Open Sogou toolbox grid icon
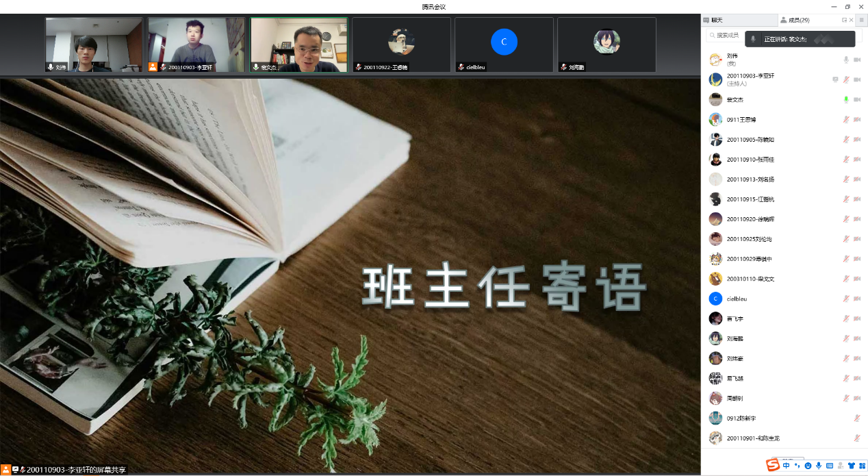This screenshot has width=868, height=476. tap(862, 466)
